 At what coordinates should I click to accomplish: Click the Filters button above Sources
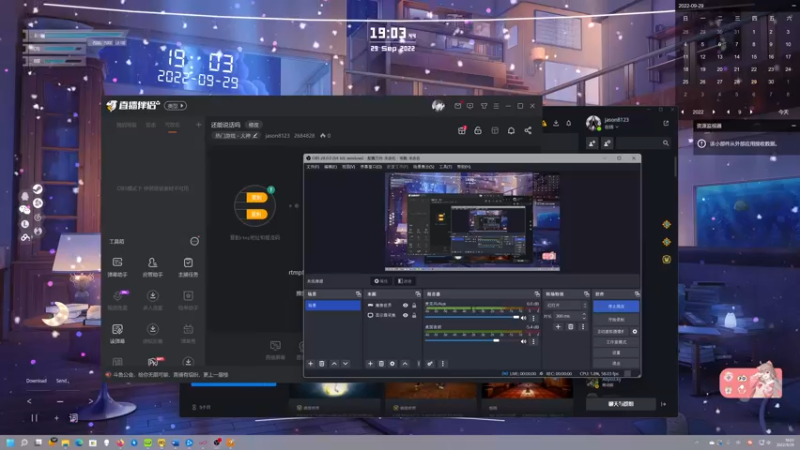coord(405,281)
